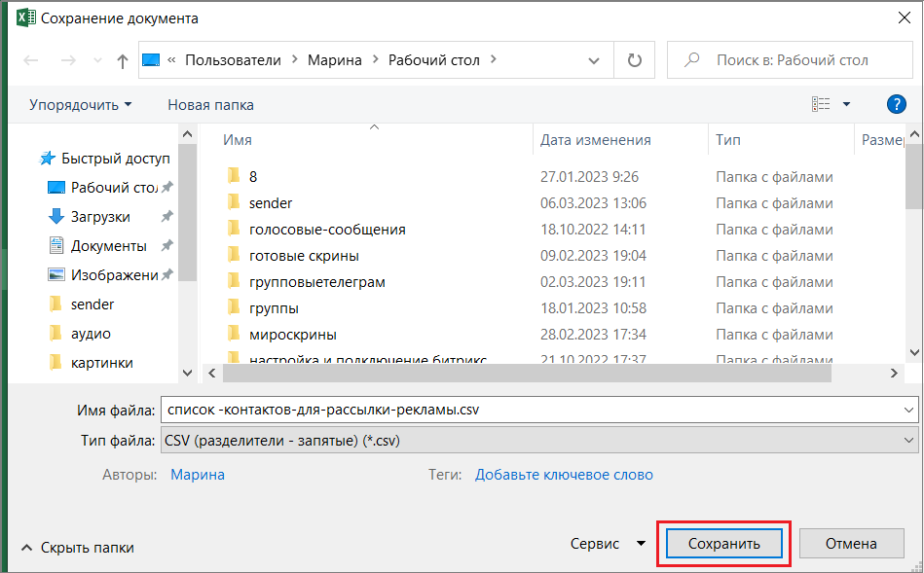Close the Сохранение документа dialog

click(905, 18)
